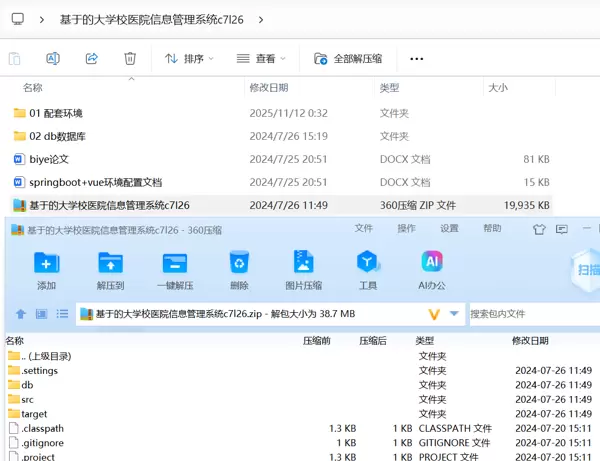Screen dimensions: 600x461
Task: Click the 添加 (Add) icon in 360压缩
Action: tap(46, 264)
